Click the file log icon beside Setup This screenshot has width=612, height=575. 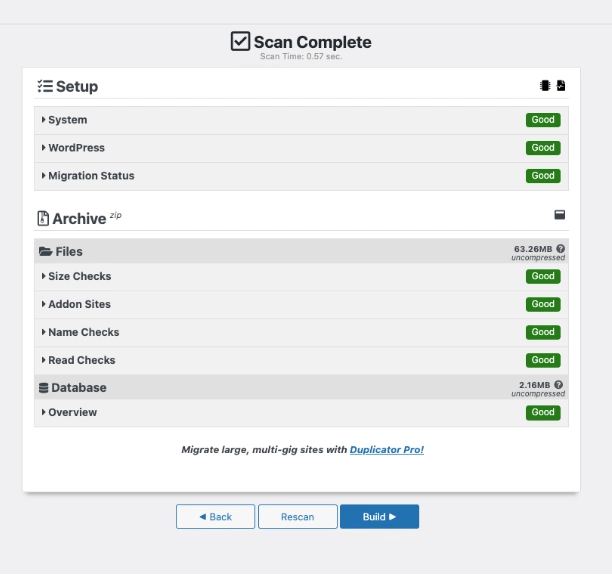[561, 86]
